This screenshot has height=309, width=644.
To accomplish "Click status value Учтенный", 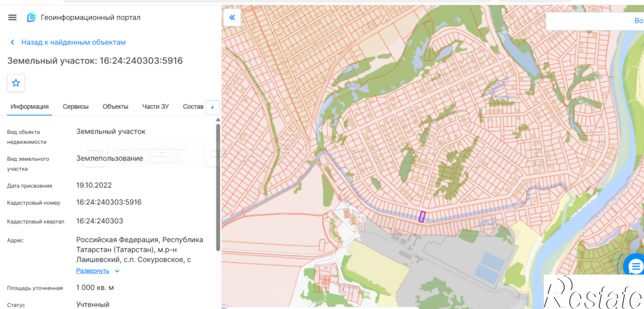I will pyautogui.click(x=93, y=304).
